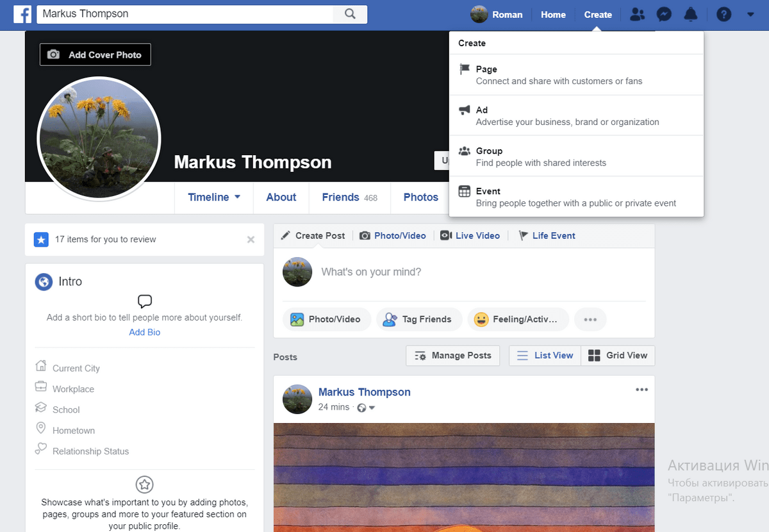
Task: Choose Ad in the Create menu
Action: (577, 115)
